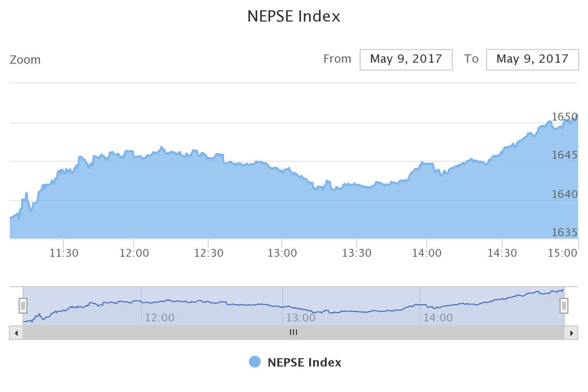The image size is (588, 392).
Task: Click the 11:30 x-axis time label
Action: coord(64,253)
